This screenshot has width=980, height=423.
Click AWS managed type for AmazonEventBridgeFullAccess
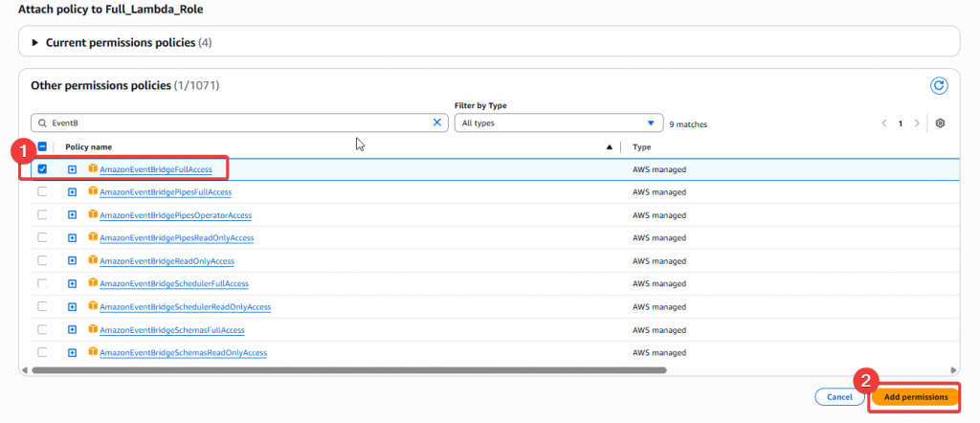(x=659, y=169)
